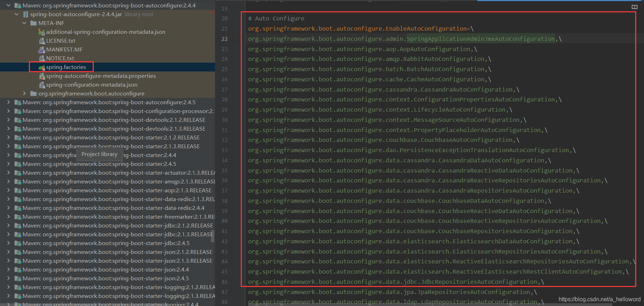Click PersistenceExceptionTranslationAutoConfiguration on line 33

[484, 150]
